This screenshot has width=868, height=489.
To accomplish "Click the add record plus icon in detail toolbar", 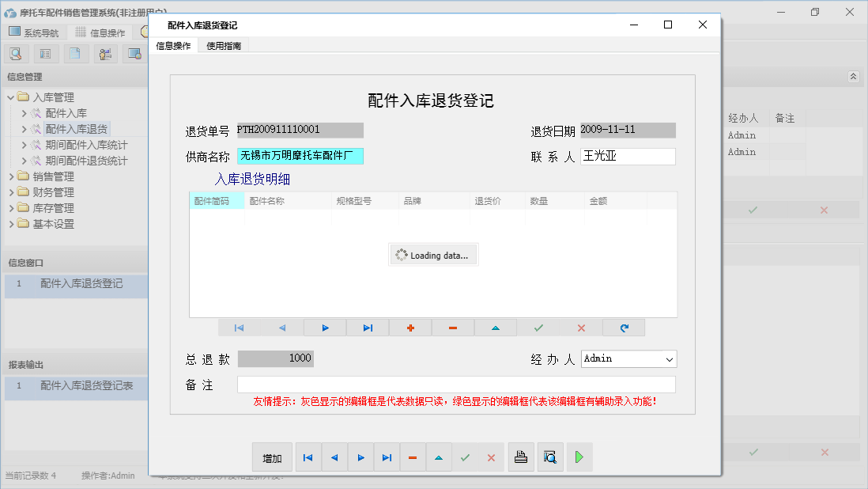I will 410,327.
